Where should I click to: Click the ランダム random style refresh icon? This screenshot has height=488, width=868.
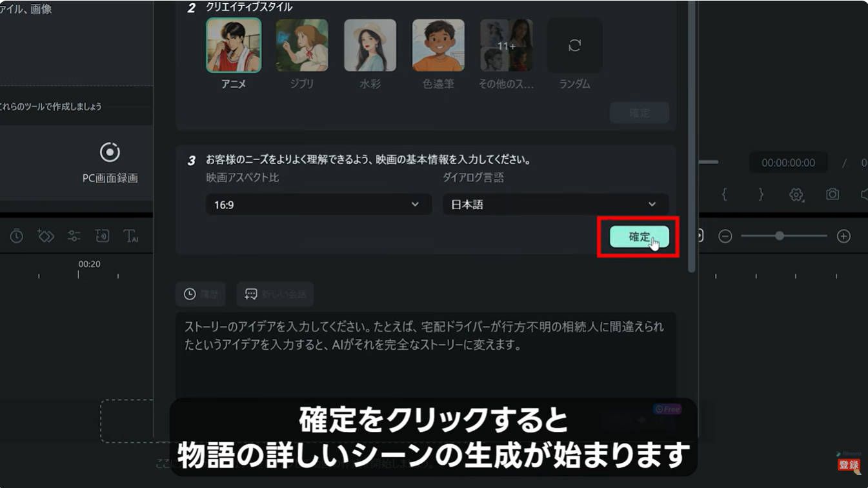point(574,45)
